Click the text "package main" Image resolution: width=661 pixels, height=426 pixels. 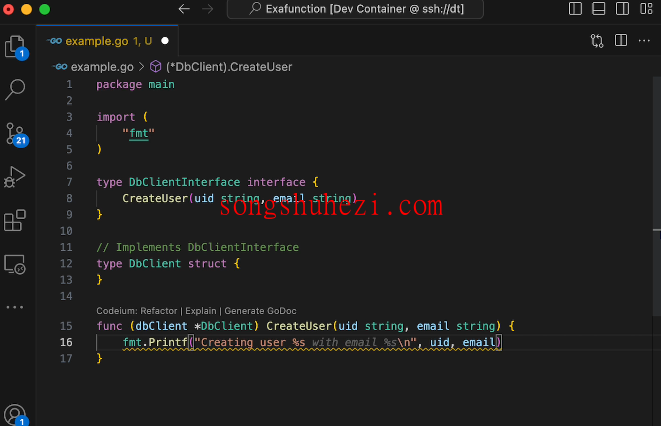click(135, 85)
